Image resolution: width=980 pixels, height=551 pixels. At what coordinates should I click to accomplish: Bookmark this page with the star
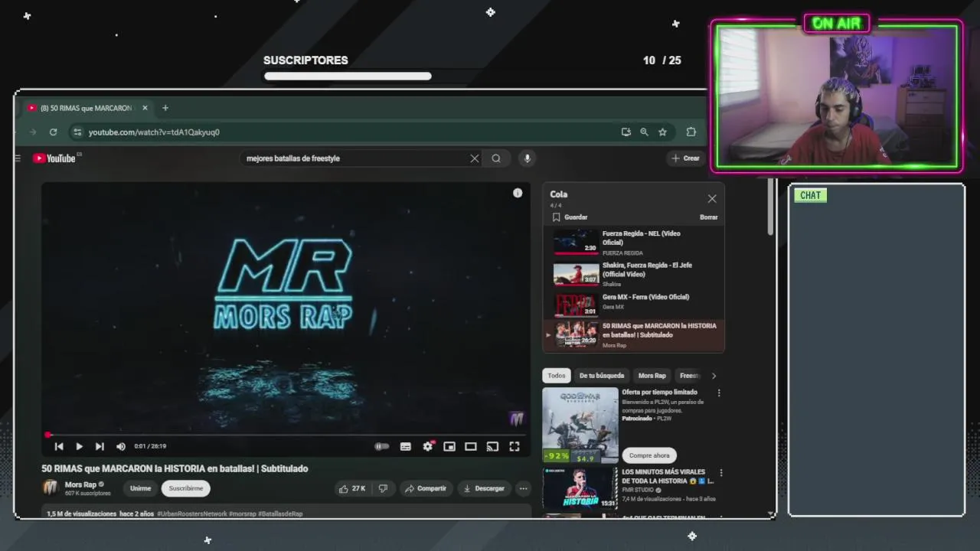point(662,132)
